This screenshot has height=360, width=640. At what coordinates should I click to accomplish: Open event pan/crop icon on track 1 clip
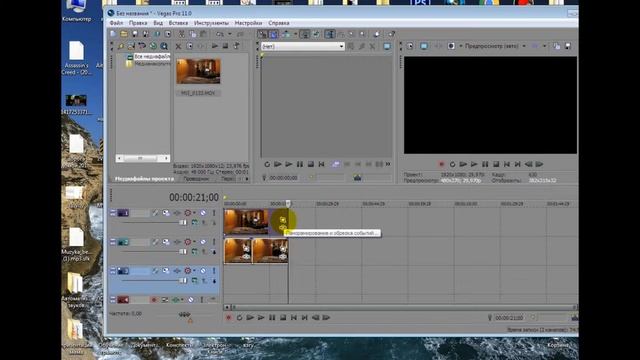point(283,220)
